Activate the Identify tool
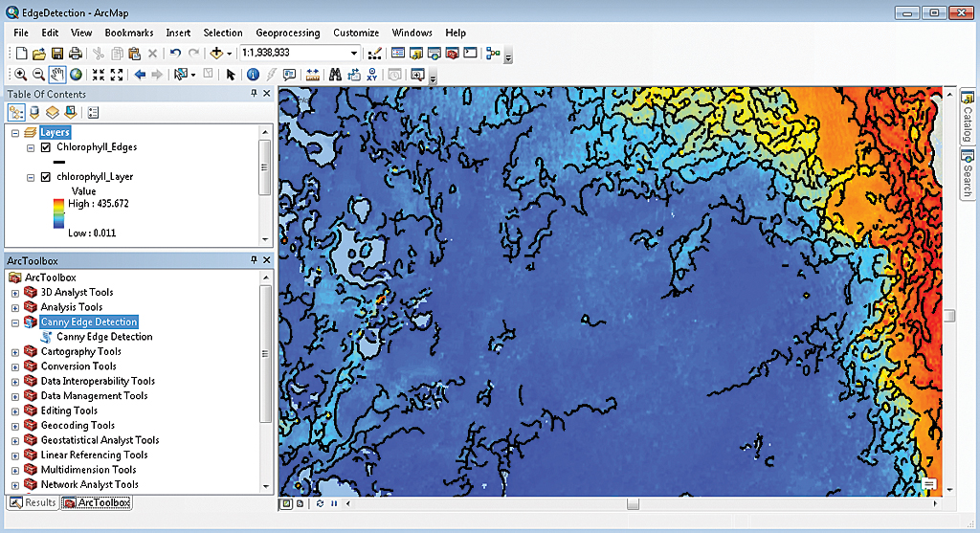980x533 pixels. point(253,75)
